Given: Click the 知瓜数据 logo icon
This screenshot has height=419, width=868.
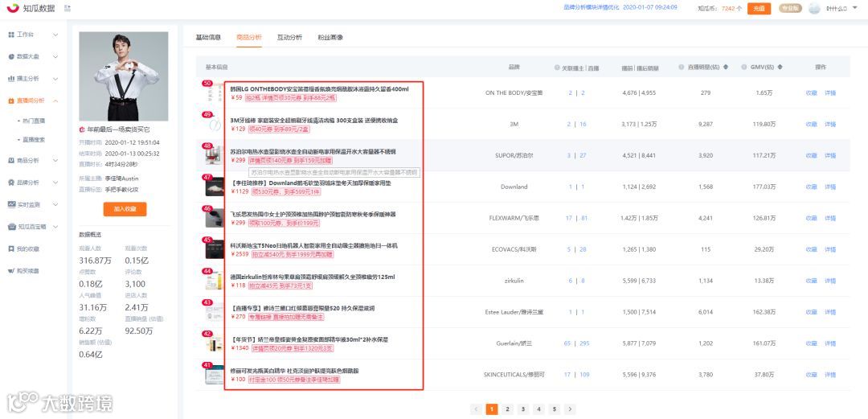Looking at the screenshot, I should click(x=12, y=8).
